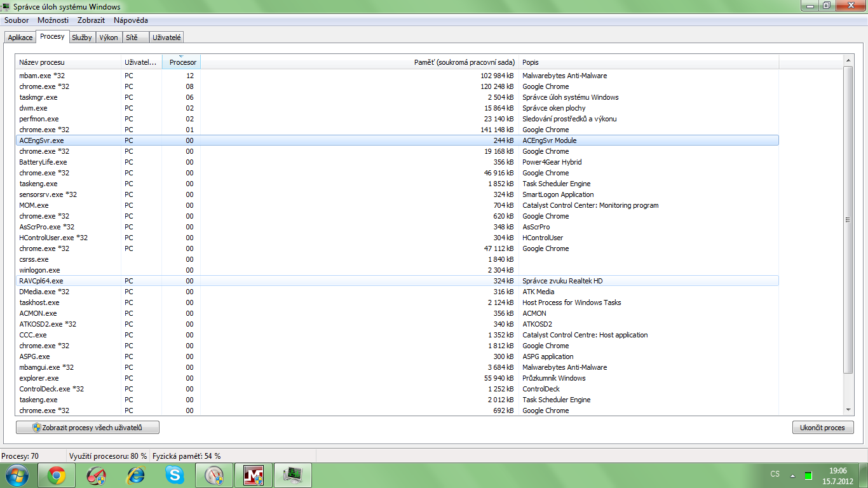Click the Skype taskbar icon

pyautogui.click(x=175, y=475)
